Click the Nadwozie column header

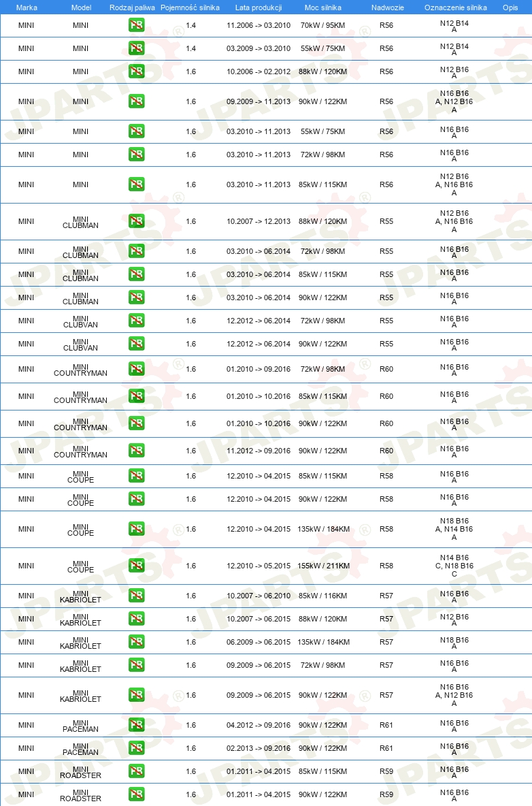tap(388, 7)
